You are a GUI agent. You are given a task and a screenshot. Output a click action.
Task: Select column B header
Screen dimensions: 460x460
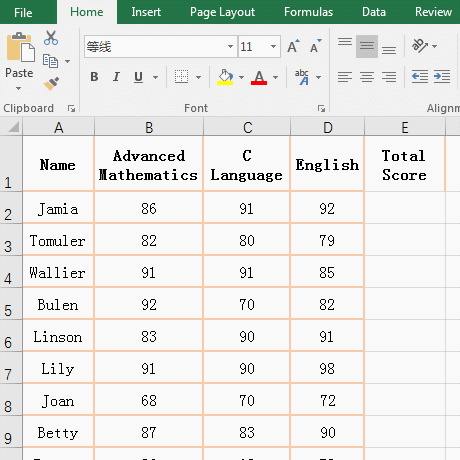coord(149,127)
